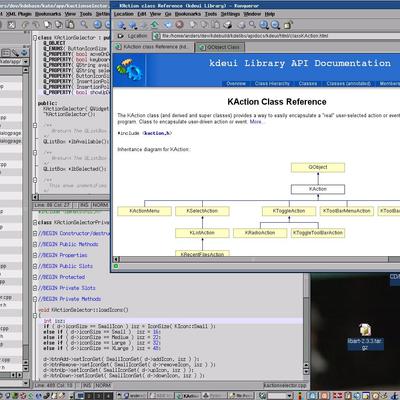Expand the BEGIN Private Slots fold region

point(35,288)
